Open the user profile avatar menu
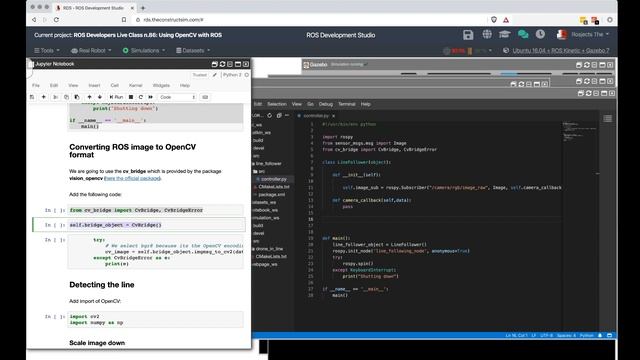 point(583,35)
